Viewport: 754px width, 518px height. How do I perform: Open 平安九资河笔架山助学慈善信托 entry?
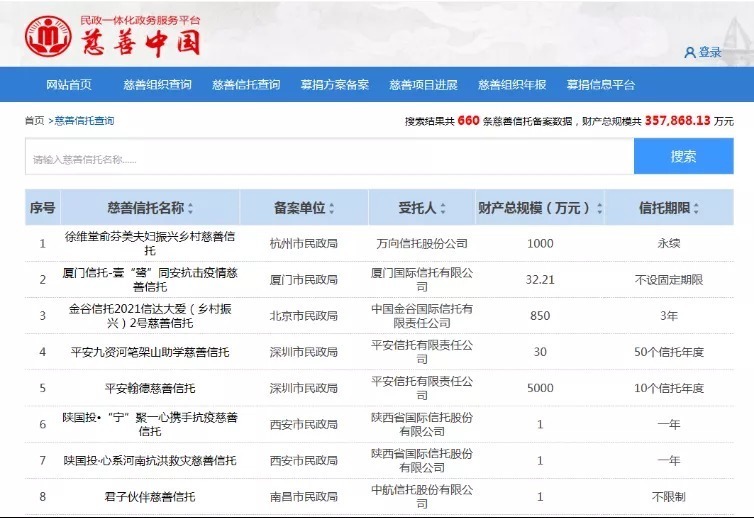[150, 352]
